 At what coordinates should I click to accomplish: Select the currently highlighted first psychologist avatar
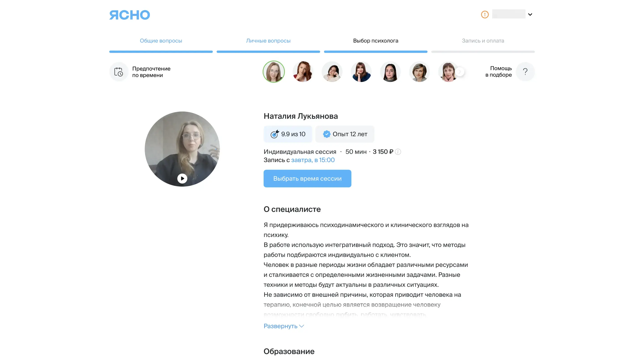(x=273, y=72)
